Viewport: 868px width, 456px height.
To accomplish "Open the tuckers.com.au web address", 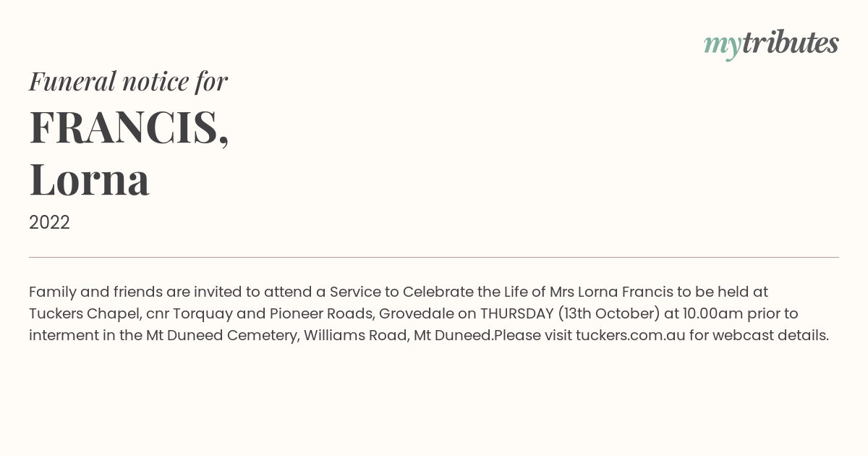I will [630, 335].
